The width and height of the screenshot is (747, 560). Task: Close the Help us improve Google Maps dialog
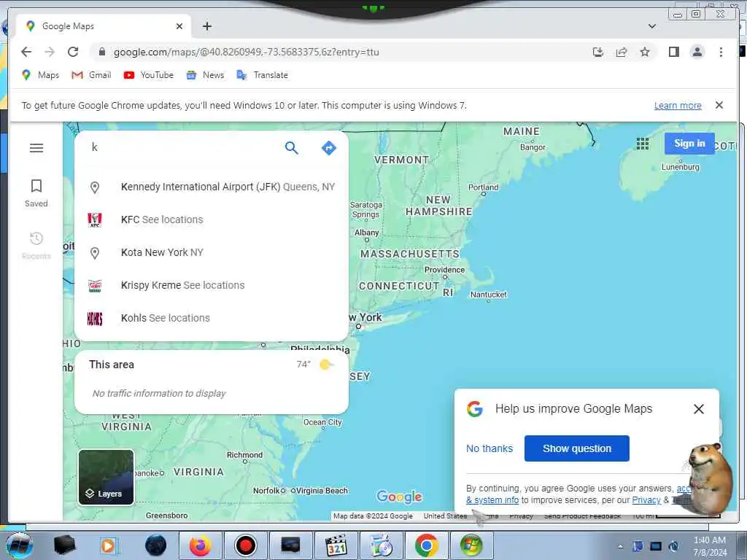698,409
